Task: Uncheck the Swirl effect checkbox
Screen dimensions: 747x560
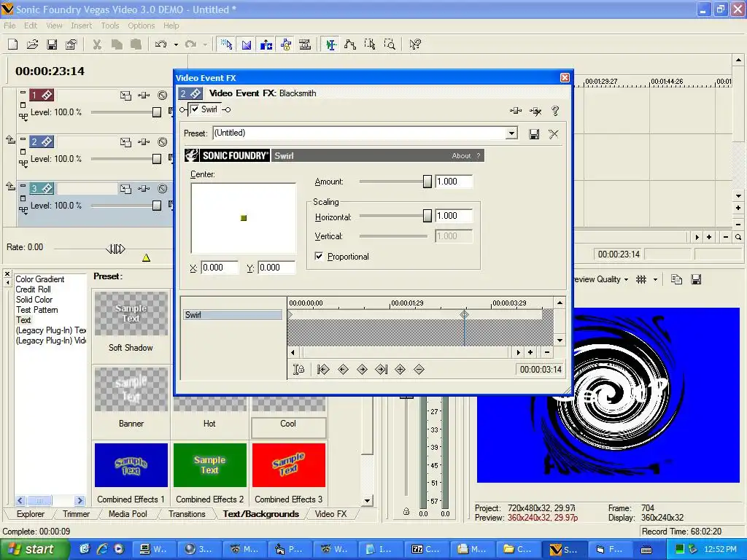Action: [x=195, y=109]
